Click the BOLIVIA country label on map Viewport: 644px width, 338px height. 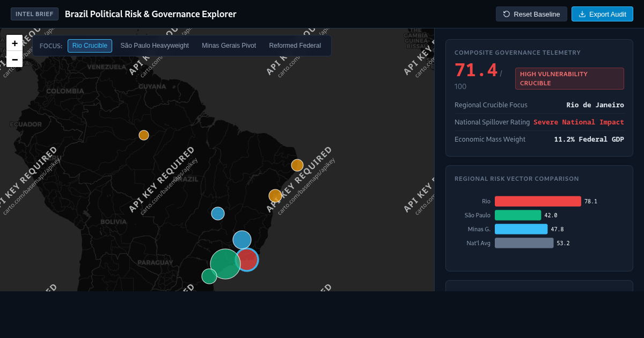[x=114, y=222]
